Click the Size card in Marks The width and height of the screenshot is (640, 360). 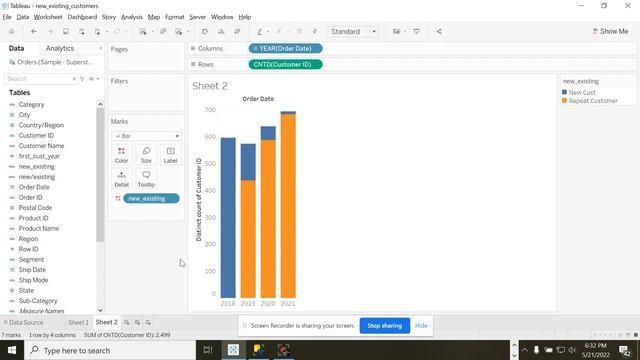point(146,155)
